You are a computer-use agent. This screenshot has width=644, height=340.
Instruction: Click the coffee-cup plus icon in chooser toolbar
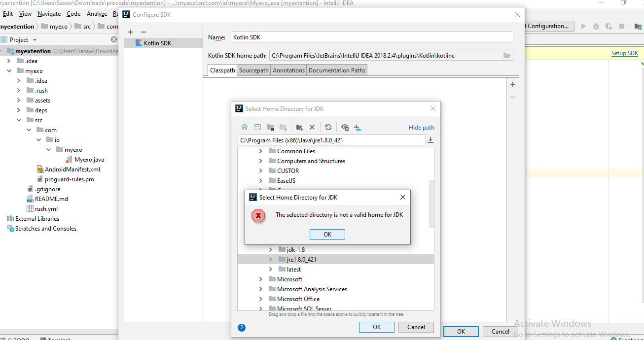coord(358,127)
